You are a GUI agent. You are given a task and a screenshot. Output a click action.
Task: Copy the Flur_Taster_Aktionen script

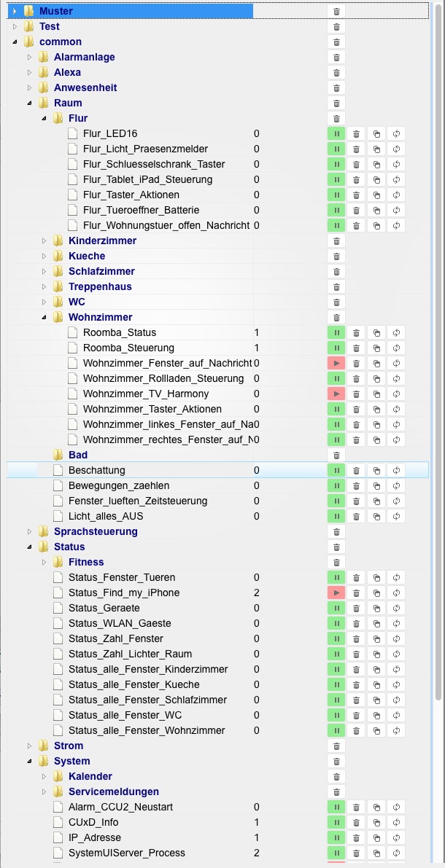tap(376, 195)
